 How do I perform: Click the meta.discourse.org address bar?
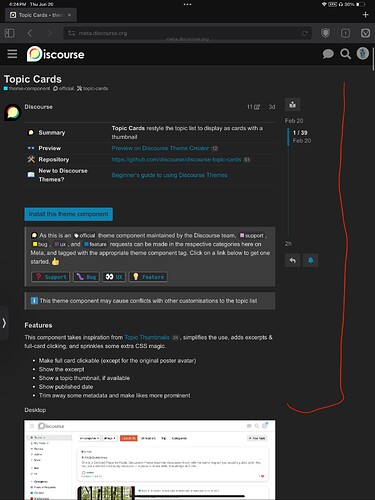[187, 33]
